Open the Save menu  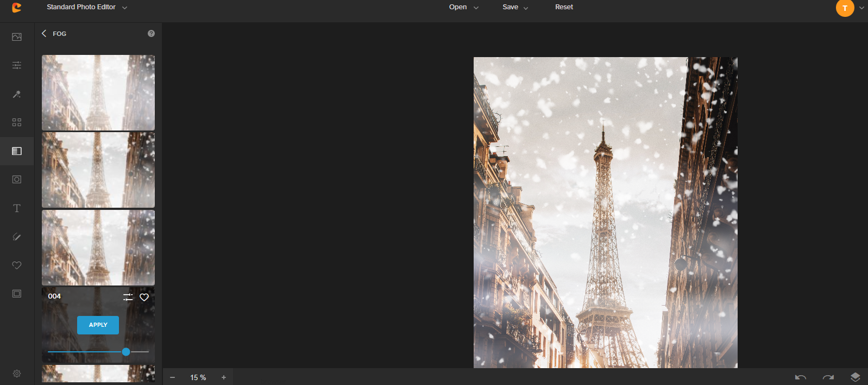coord(515,7)
